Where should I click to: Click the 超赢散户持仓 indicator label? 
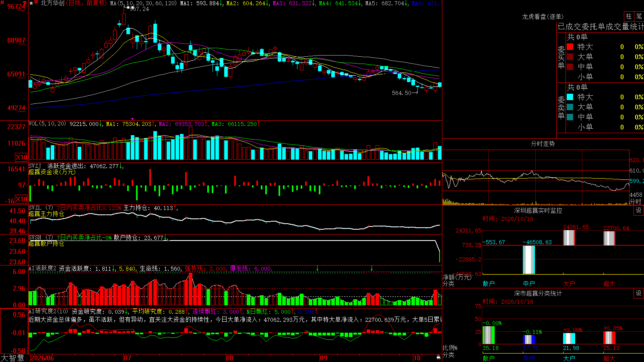click(46, 243)
